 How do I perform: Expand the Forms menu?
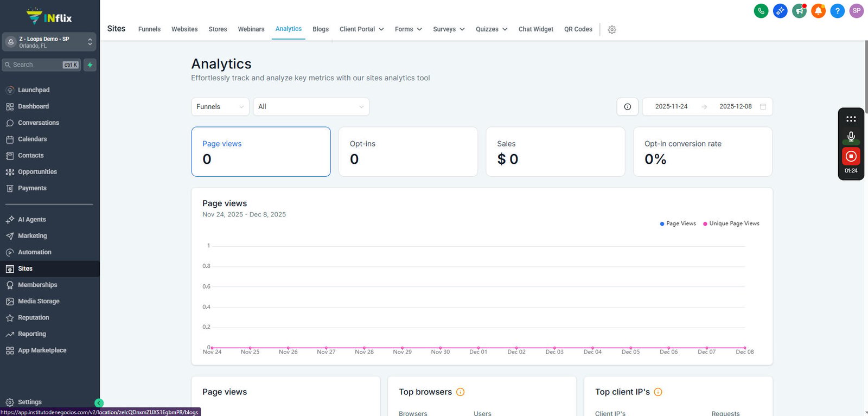pos(409,29)
